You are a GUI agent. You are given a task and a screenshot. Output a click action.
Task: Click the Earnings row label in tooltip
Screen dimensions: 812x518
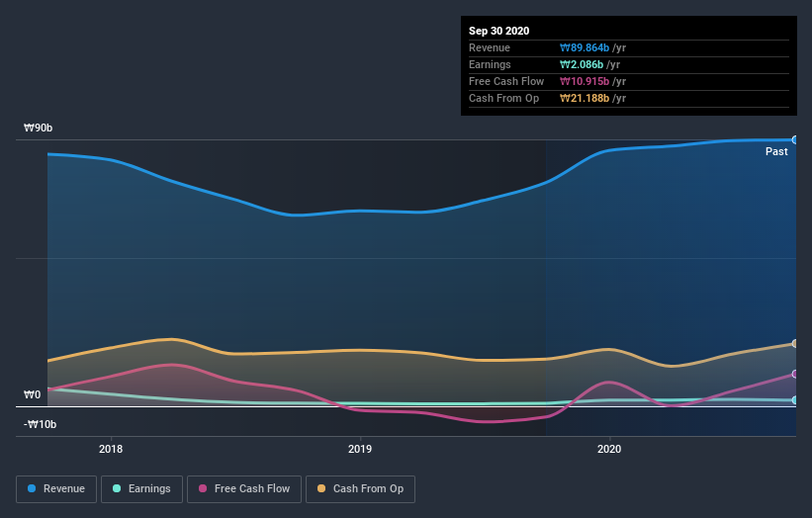click(x=490, y=64)
